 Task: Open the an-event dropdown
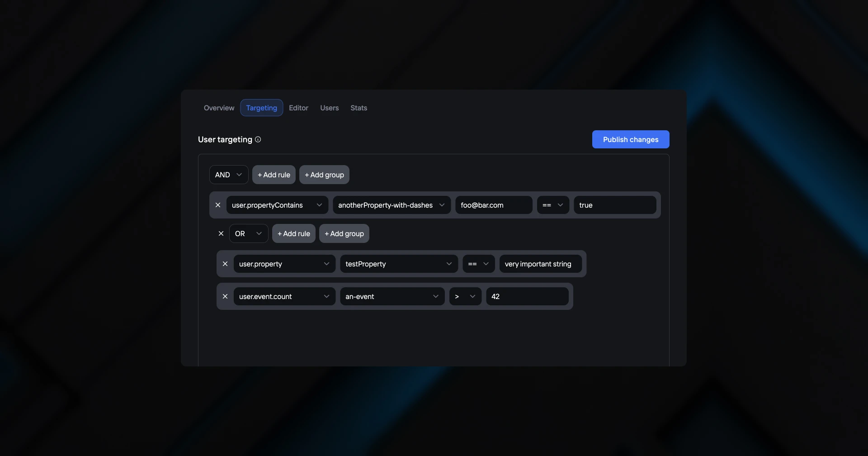[x=392, y=296]
